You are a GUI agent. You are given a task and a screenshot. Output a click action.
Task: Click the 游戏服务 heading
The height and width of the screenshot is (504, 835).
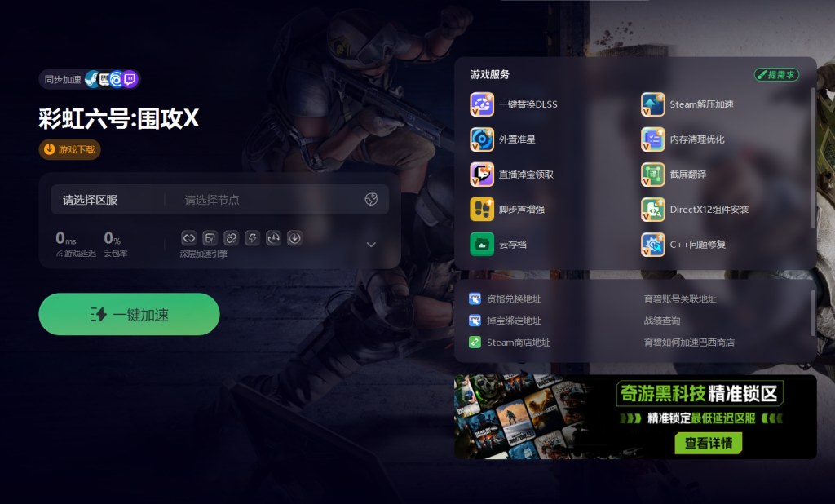coord(490,74)
